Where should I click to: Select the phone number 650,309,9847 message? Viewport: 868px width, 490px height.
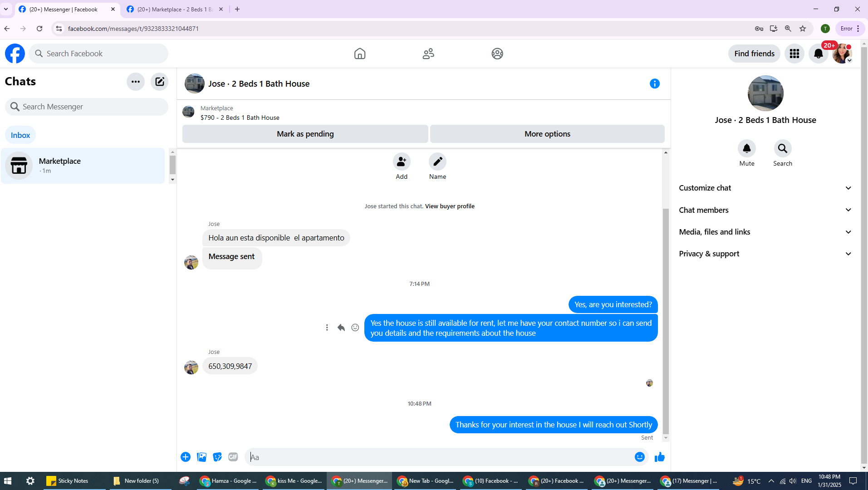(230, 366)
